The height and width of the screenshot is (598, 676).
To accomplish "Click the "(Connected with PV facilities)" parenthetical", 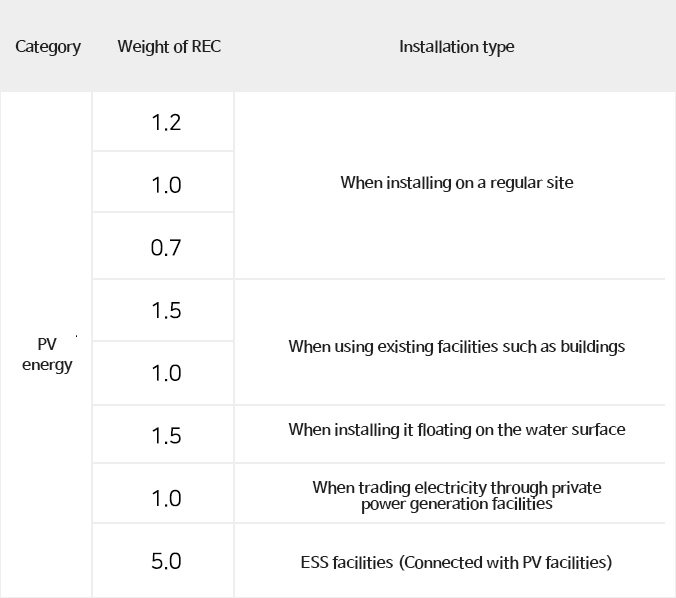I will 505,563.
